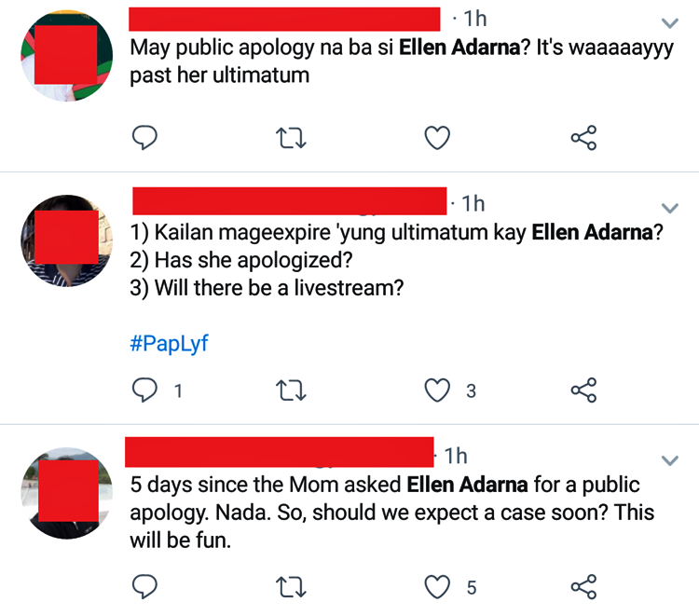The width and height of the screenshot is (699, 616).
Task: Open the #PapLyf hashtag link
Action: pyautogui.click(x=169, y=344)
